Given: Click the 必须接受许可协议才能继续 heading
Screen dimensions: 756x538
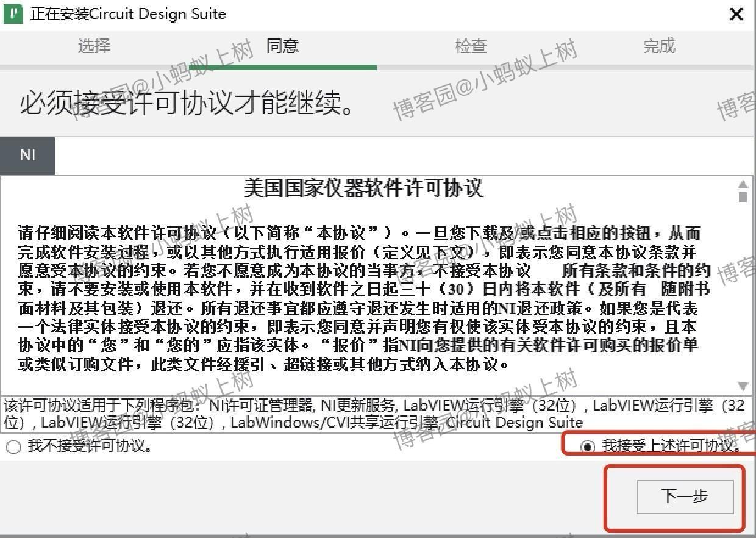Looking at the screenshot, I should [x=183, y=104].
